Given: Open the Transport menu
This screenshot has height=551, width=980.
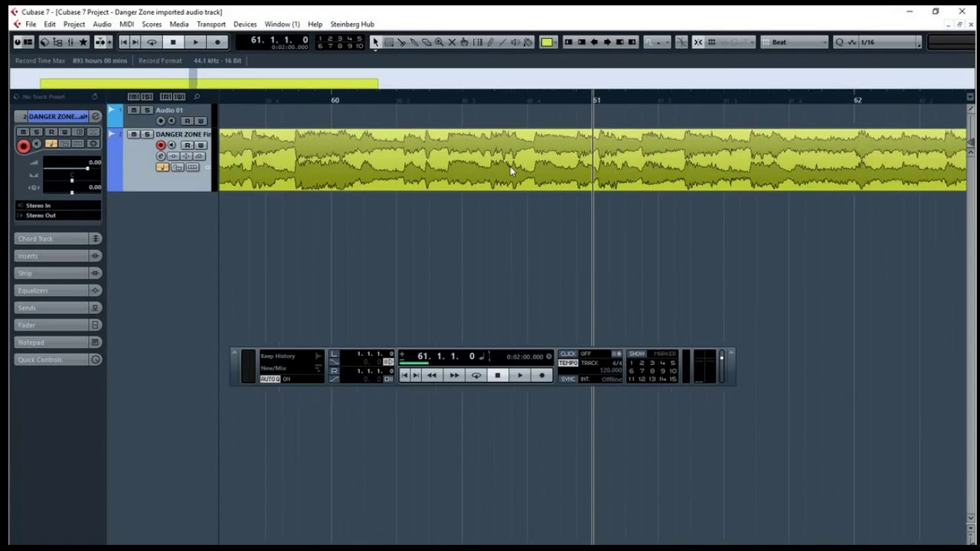Looking at the screenshot, I should (x=211, y=24).
